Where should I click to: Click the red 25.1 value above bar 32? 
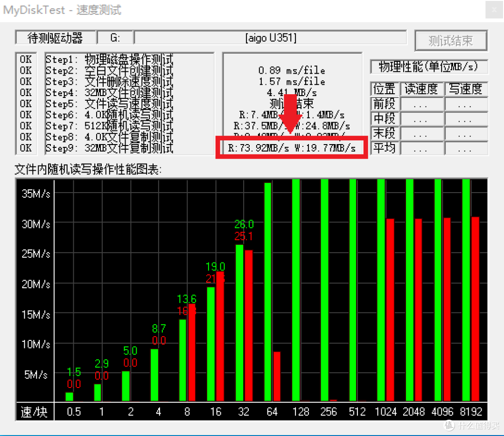(243, 236)
